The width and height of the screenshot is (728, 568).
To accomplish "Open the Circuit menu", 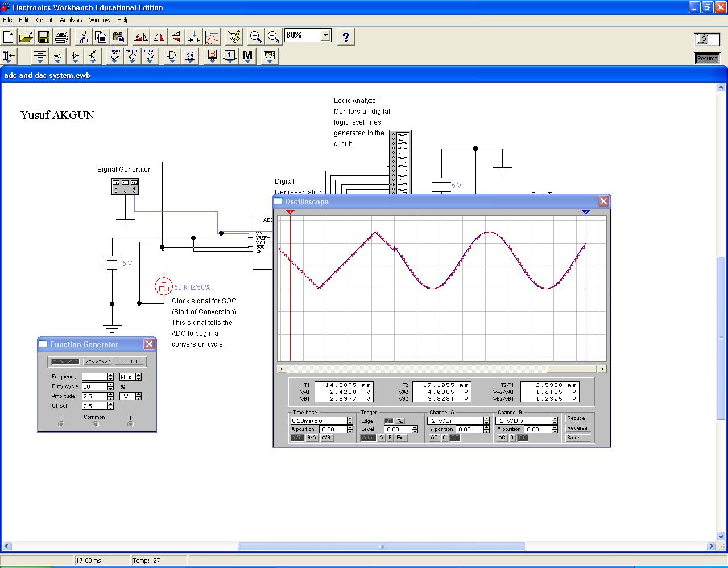I will (44, 20).
